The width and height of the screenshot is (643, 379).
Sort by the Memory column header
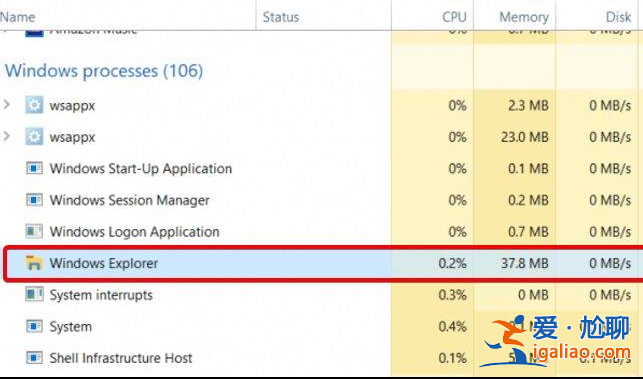pyautogui.click(x=524, y=17)
